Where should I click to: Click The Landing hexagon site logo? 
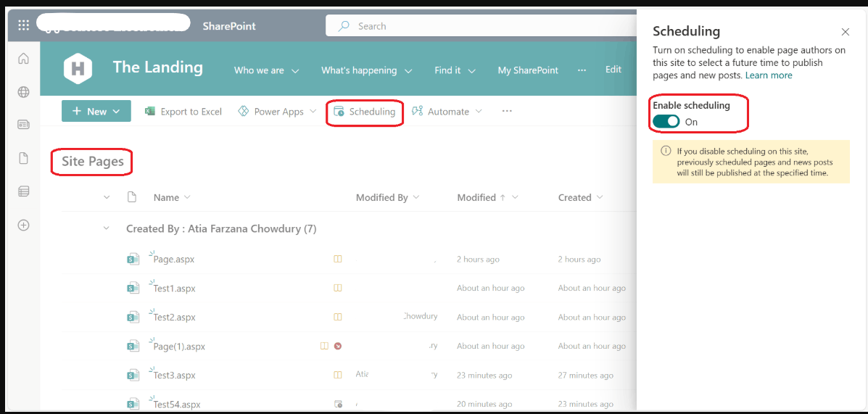78,69
